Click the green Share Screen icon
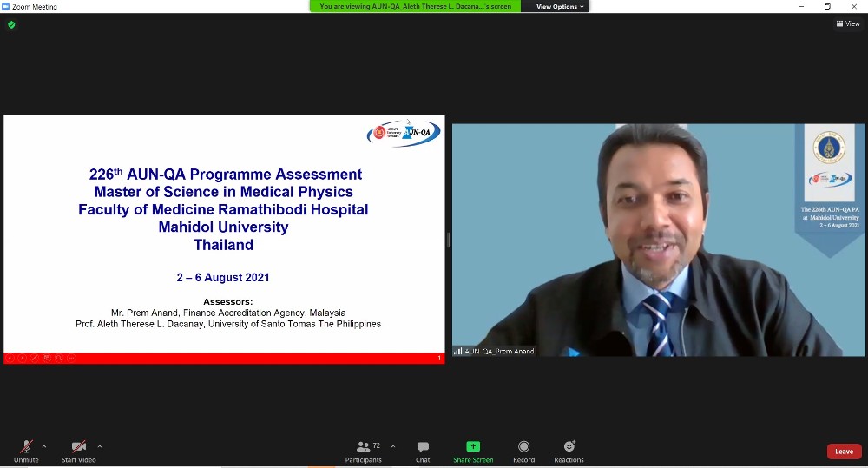The width and height of the screenshot is (868, 468). (473, 446)
